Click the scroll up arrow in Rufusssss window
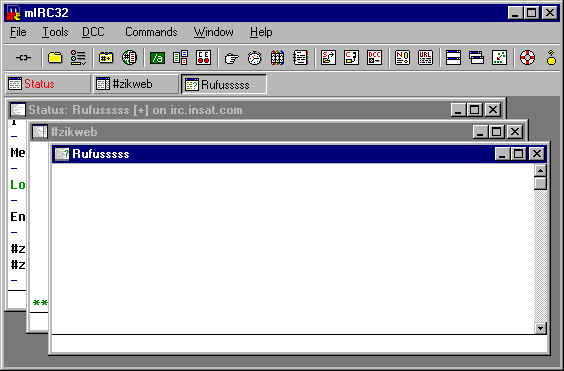 pos(540,170)
